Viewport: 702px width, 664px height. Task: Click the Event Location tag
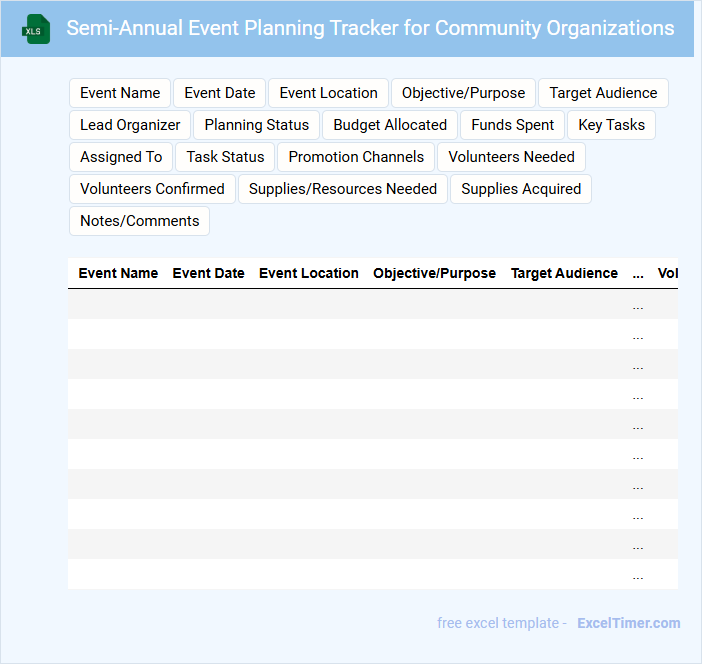328,93
